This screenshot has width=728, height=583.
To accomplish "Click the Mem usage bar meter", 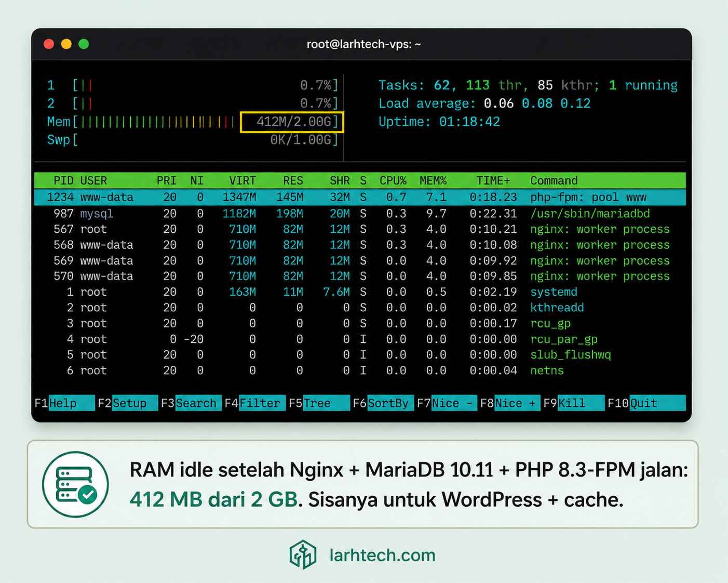I will coord(193,122).
